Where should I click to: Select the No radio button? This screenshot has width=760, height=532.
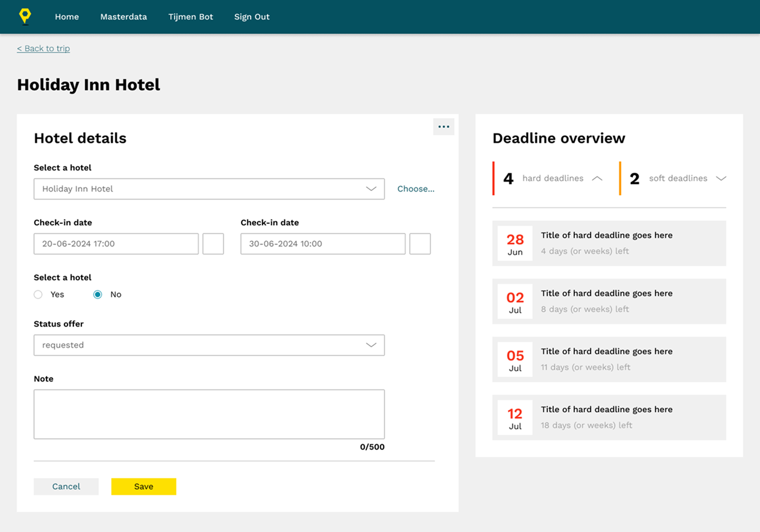98,294
